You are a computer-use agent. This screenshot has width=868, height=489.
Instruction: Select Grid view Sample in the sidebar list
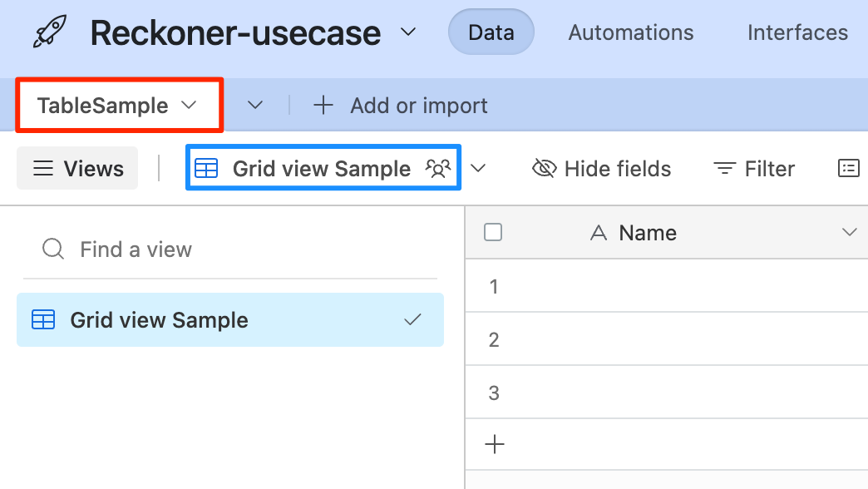tap(158, 320)
